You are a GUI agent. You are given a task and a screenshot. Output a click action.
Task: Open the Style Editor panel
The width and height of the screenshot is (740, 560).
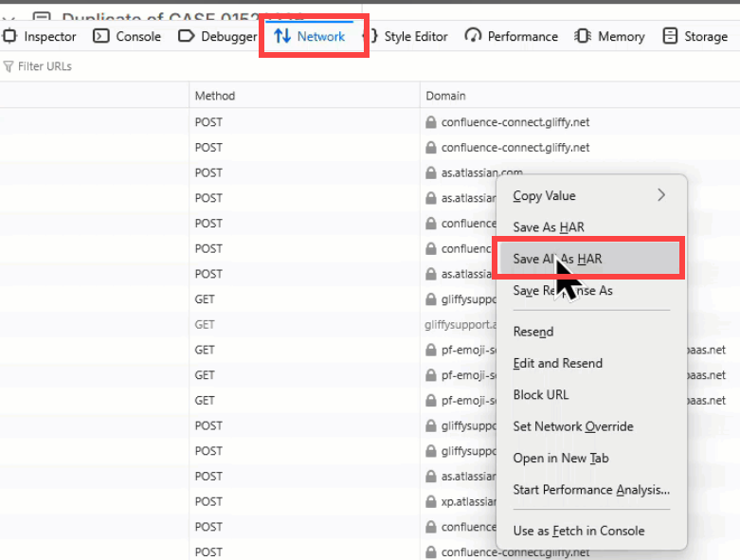[406, 37]
